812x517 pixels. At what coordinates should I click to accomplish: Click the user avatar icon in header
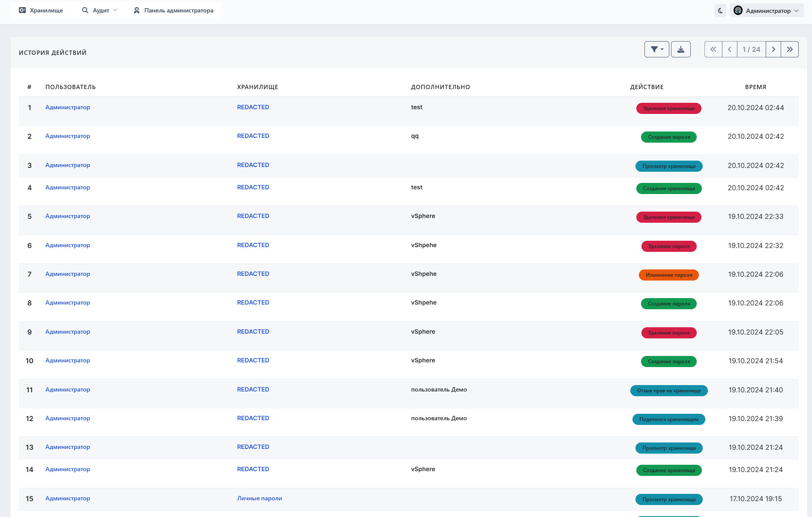click(x=738, y=11)
